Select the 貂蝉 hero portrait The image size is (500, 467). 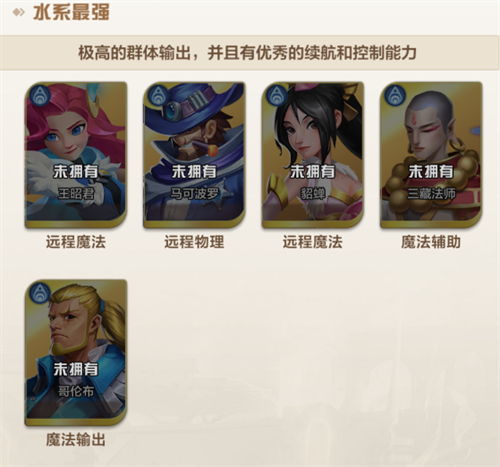pos(313,155)
